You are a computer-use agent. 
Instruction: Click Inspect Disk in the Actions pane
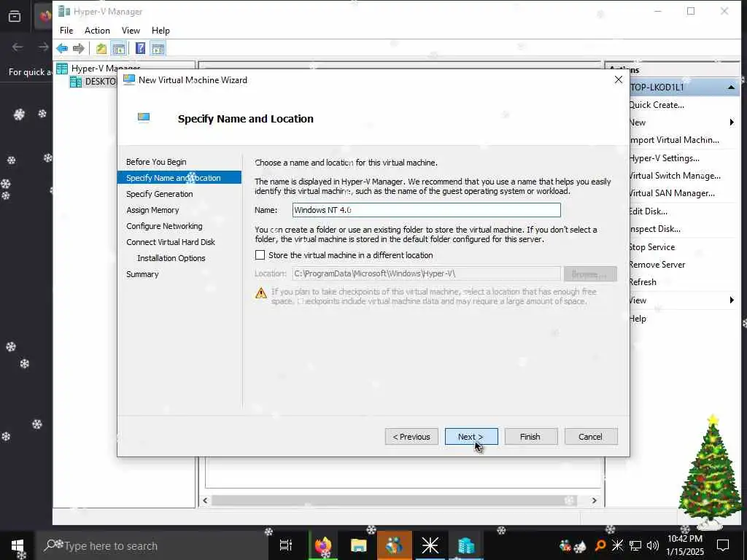pos(654,229)
